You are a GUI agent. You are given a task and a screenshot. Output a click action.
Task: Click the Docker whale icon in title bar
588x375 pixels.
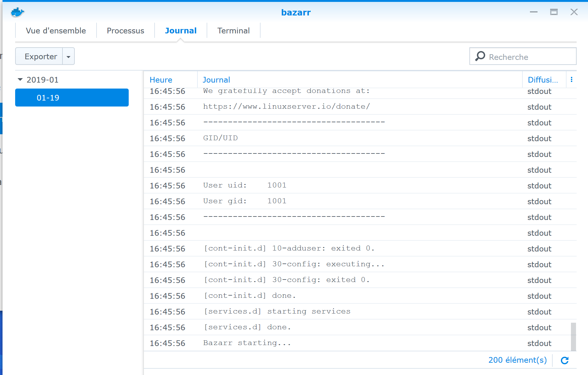pyautogui.click(x=17, y=12)
